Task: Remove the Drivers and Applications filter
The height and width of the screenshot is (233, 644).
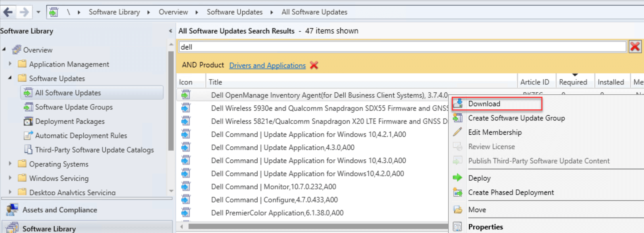Action: tap(314, 65)
